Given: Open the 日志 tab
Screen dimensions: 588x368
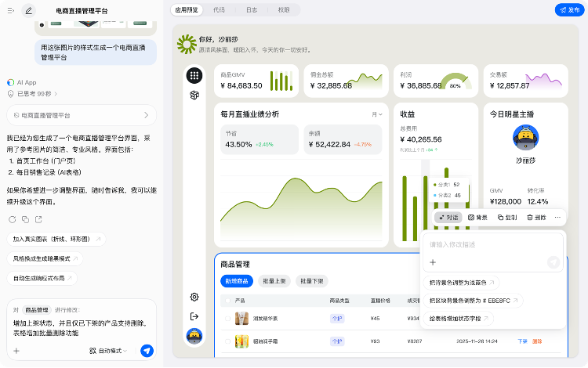Looking at the screenshot, I should [252, 10].
